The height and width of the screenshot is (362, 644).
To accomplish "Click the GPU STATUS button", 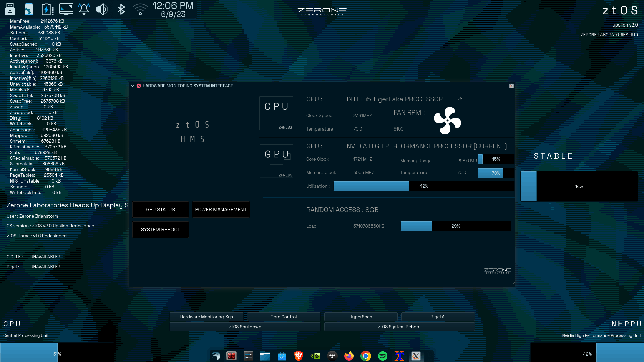I will click(160, 210).
